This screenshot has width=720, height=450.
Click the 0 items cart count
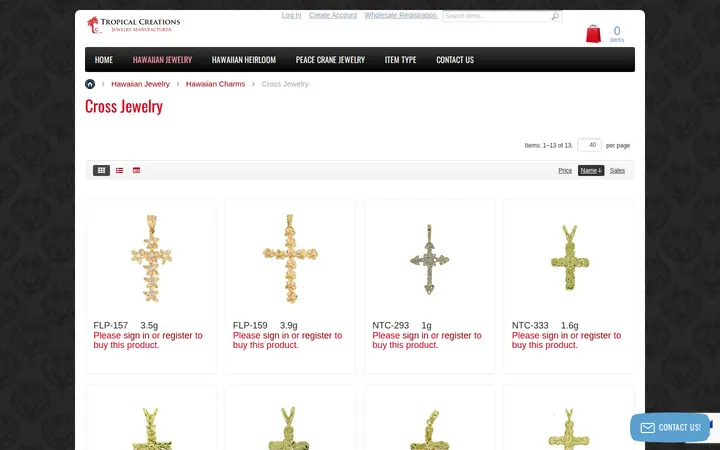pos(617,34)
